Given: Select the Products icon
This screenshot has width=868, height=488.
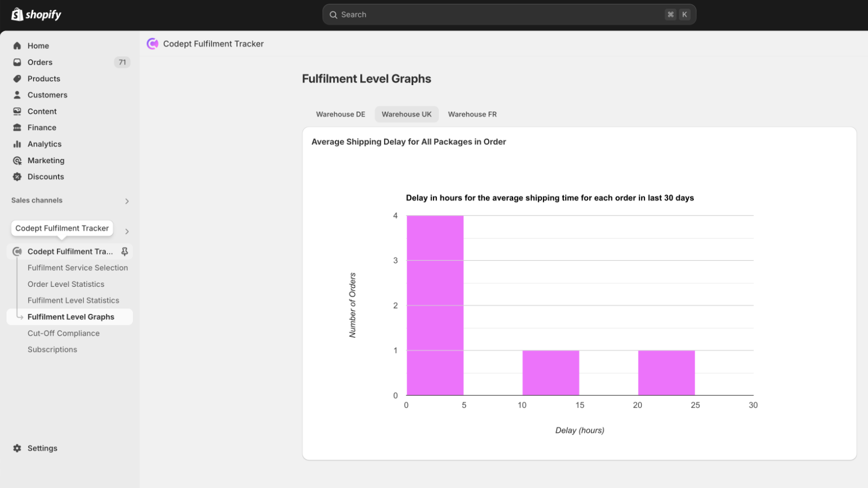Looking at the screenshot, I should pyautogui.click(x=17, y=79).
